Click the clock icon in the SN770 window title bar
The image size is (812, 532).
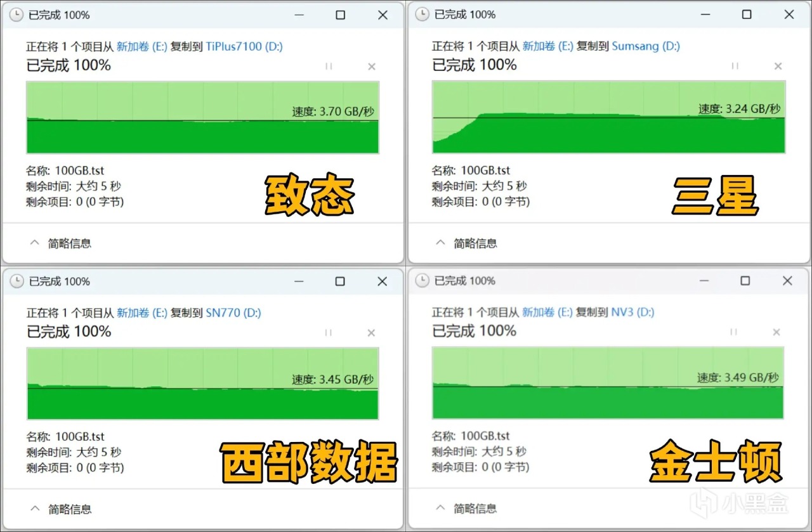16,281
